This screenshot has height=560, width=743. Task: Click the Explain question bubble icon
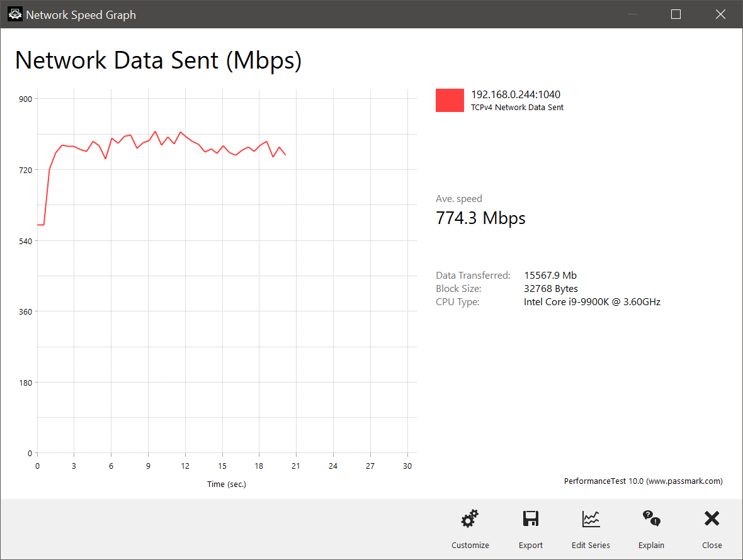[x=652, y=518]
